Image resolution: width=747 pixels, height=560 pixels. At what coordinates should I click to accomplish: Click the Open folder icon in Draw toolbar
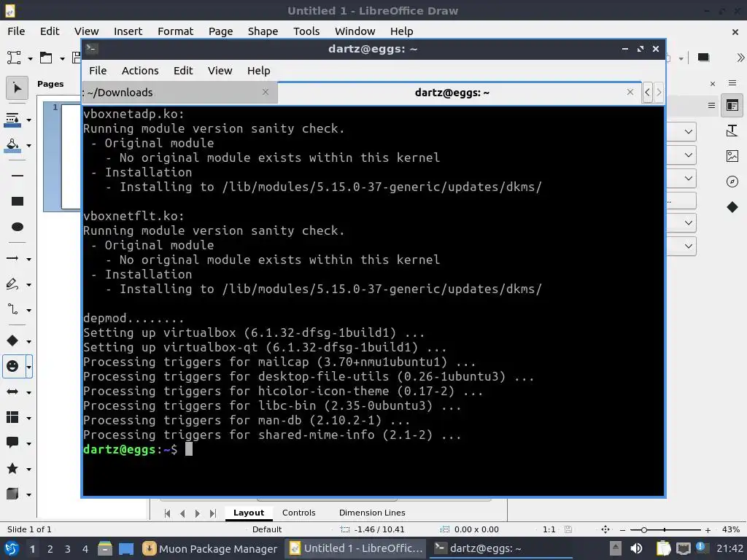pos(46,58)
